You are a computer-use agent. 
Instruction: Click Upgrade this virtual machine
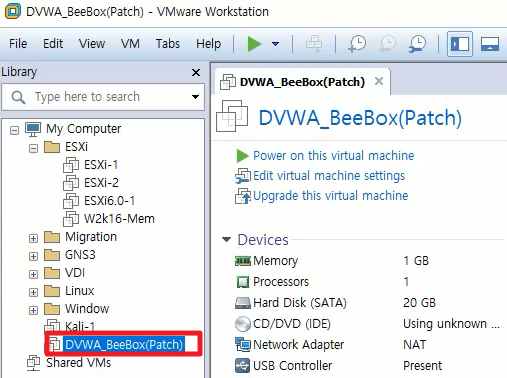pyautogui.click(x=330, y=196)
